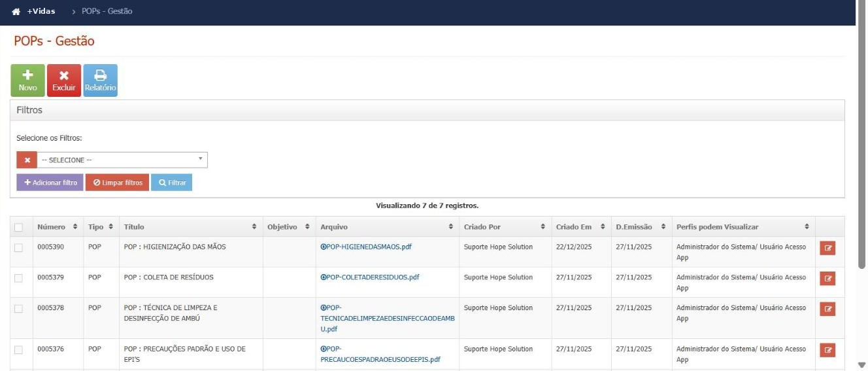Check the box for row 0005378
Image resolution: width=868 pixels, height=371 pixels.
[x=18, y=309]
